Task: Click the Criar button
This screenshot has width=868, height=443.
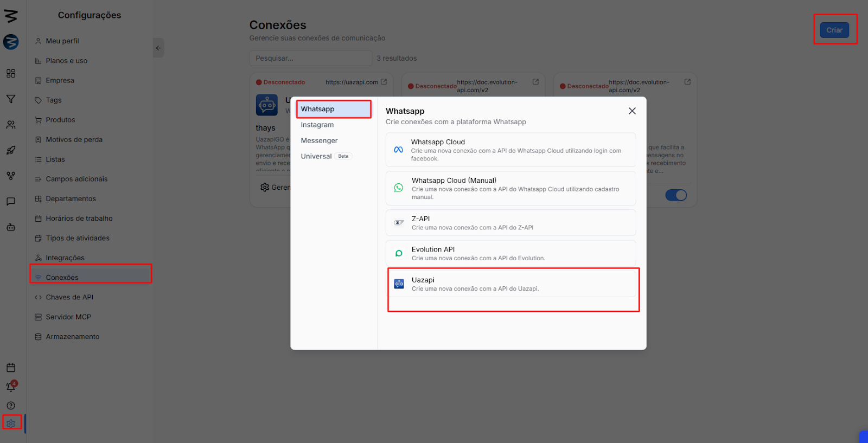Action: [834, 30]
